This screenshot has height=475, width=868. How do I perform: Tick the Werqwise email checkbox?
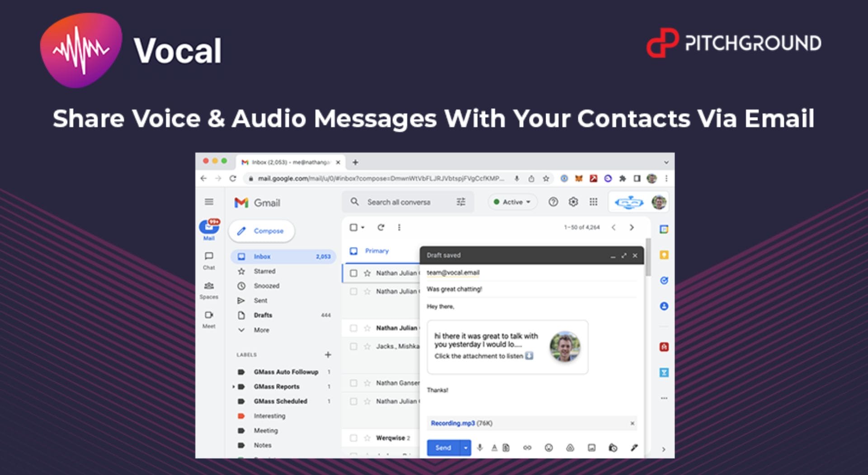coord(354,438)
